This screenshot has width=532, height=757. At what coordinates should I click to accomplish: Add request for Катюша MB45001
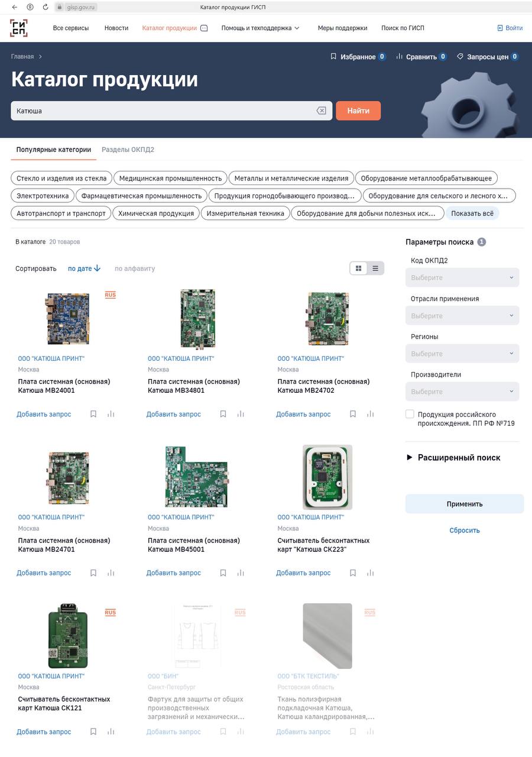pyautogui.click(x=174, y=572)
